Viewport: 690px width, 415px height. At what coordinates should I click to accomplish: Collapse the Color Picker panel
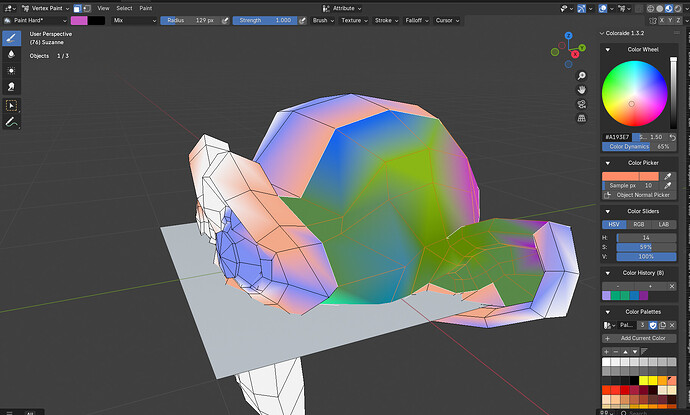pyautogui.click(x=608, y=163)
